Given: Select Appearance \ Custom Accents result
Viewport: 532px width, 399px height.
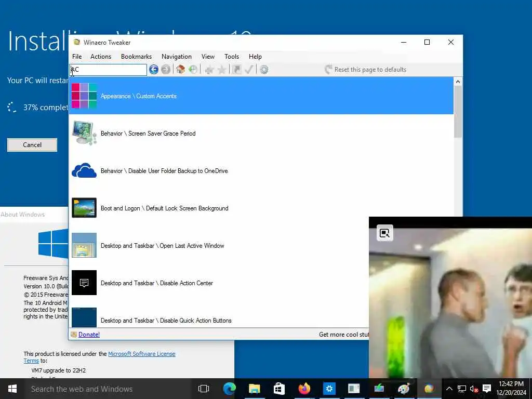Looking at the screenshot, I should (261, 96).
